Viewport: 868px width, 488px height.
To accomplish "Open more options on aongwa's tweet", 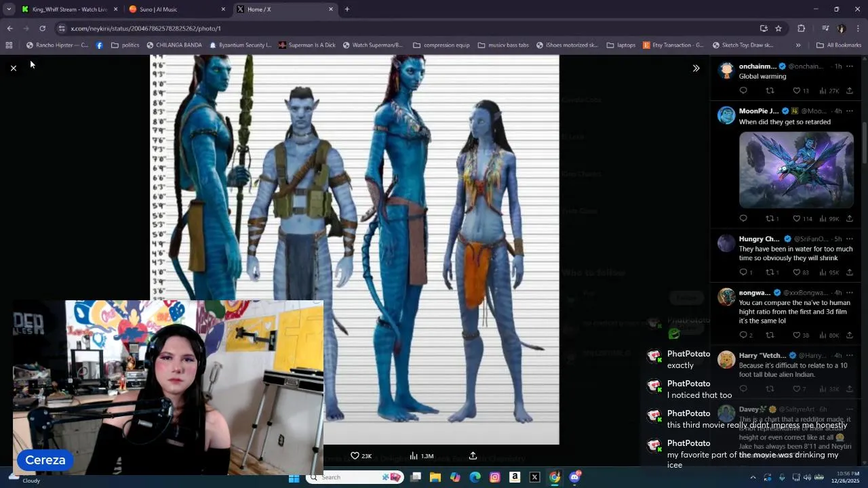I will pyautogui.click(x=849, y=293).
